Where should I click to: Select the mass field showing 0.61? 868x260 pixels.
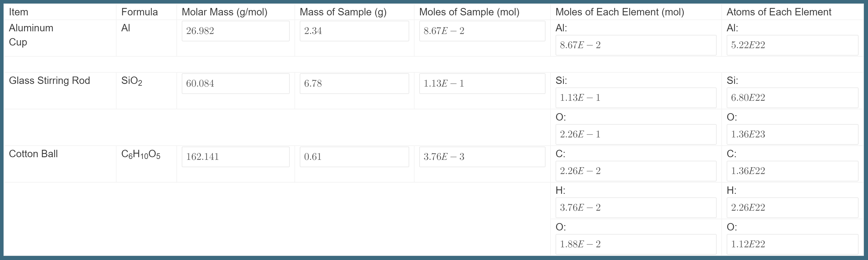click(x=354, y=157)
